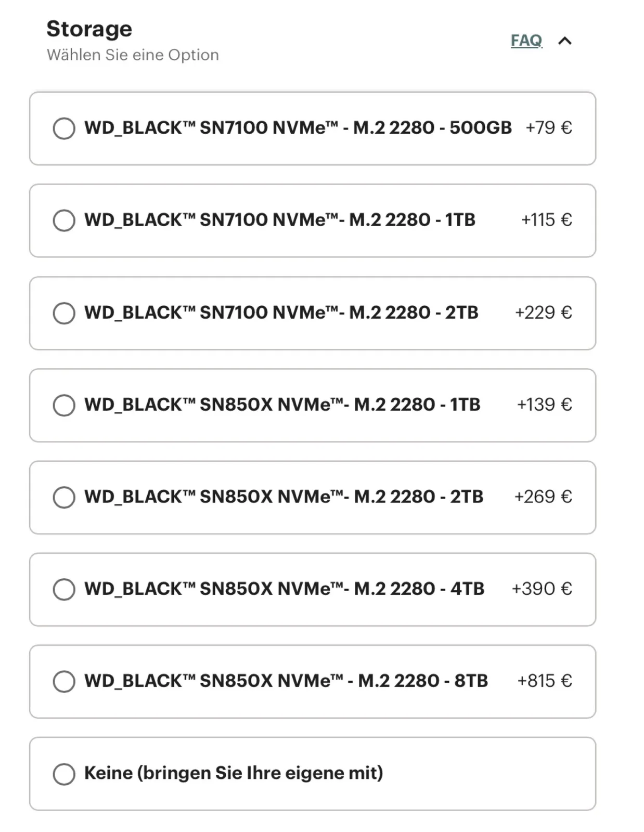
Task: Click the 'Keine (bringen Sie Ihre eigene mit)' text
Action: [x=234, y=773]
